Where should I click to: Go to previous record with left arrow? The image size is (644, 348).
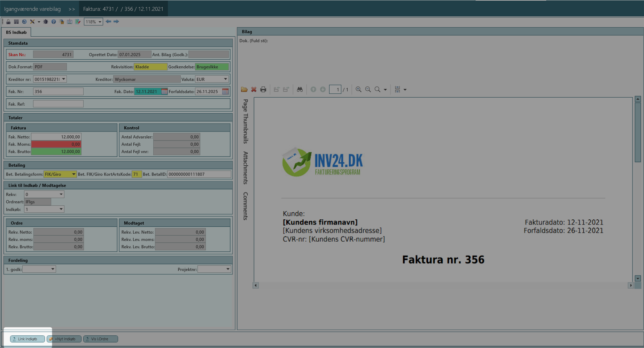coord(108,22)
